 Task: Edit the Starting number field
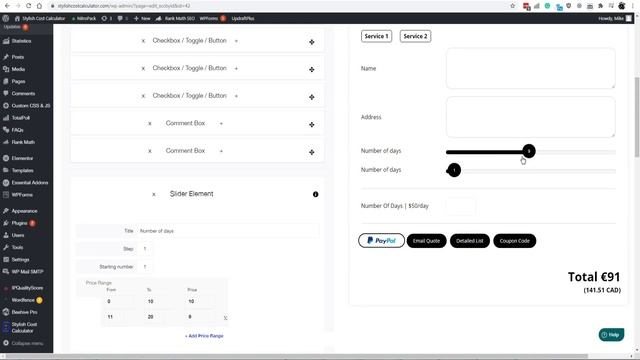click(x=145, y=267)
